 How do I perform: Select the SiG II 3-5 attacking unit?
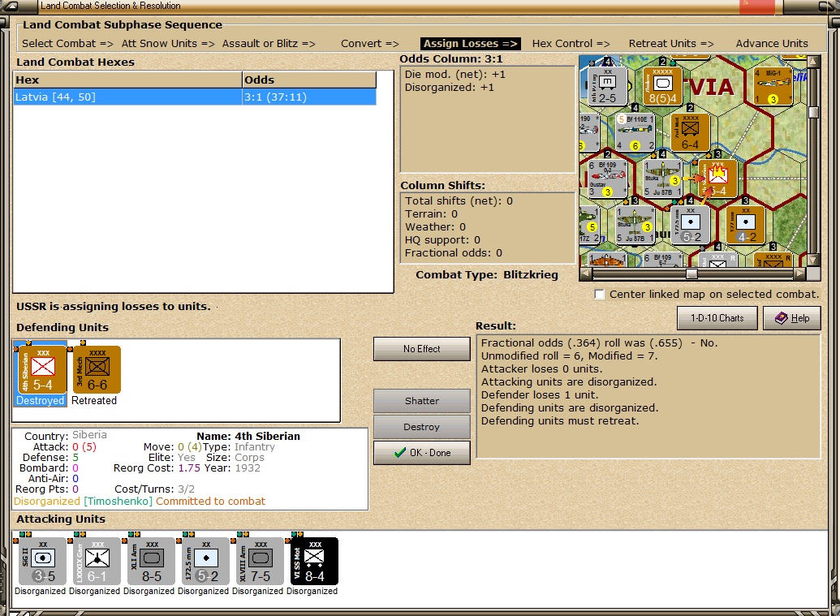click(x=42, y=561)
